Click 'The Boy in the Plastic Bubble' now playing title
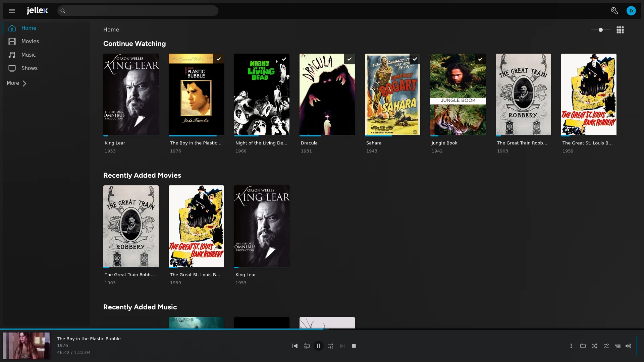 pos(89,339)
